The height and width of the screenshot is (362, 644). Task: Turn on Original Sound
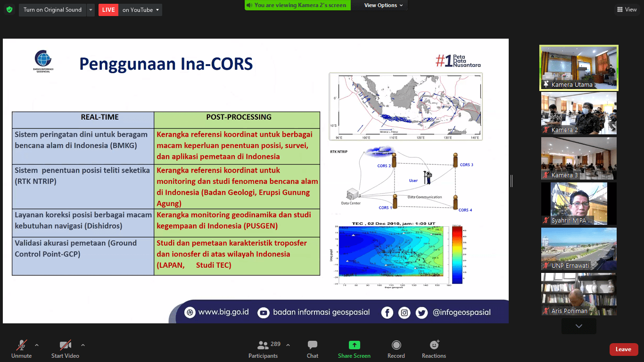(52, 10)
